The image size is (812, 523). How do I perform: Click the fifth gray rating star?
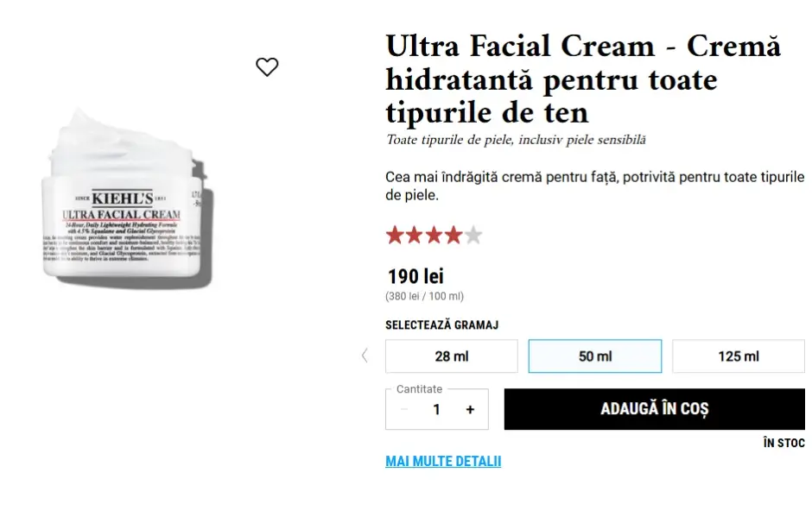(473, 235)
